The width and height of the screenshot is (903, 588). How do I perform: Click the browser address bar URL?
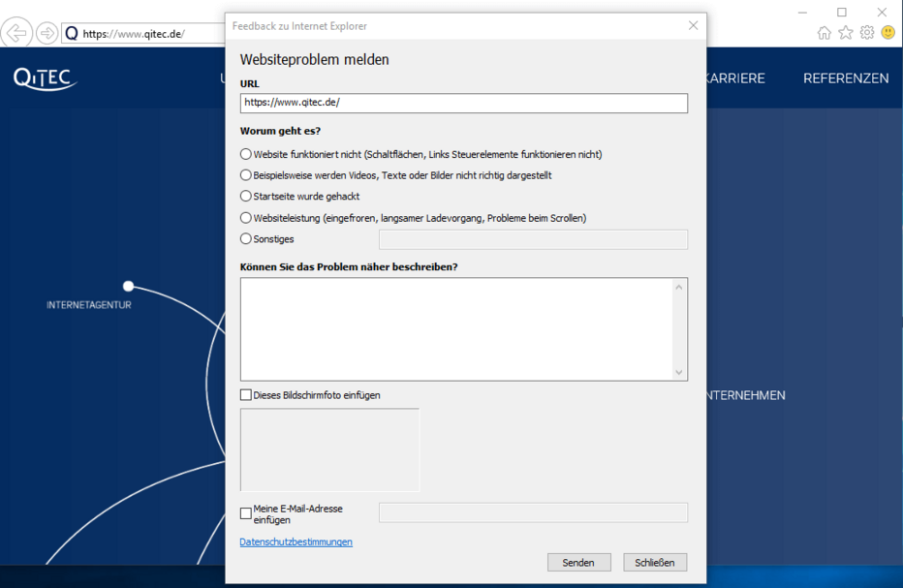pos(134,33)
